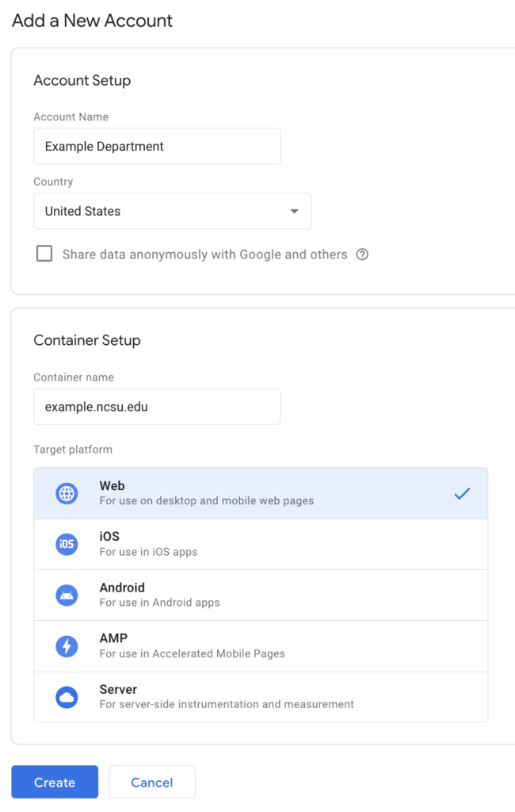Create the new account

coord(54,782)
